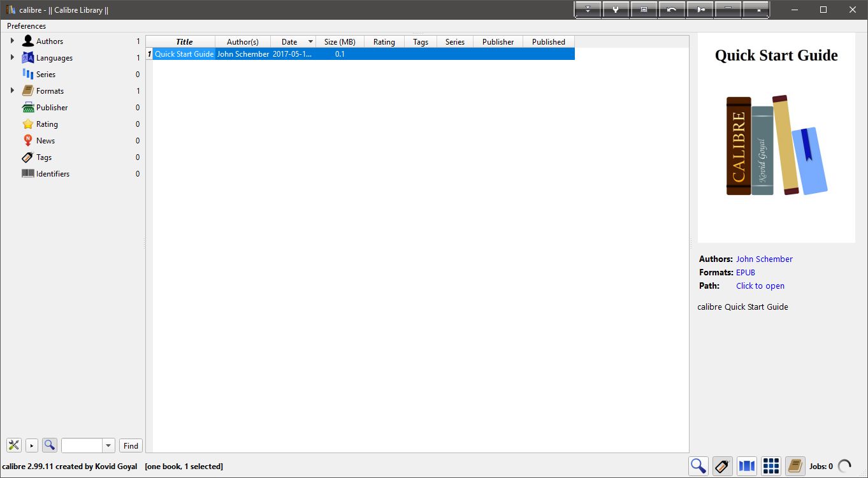The width and height of the screenshot is (868, 478).
Task: Select the Identifiers barcode icon
Action: (x=28, y=173)
